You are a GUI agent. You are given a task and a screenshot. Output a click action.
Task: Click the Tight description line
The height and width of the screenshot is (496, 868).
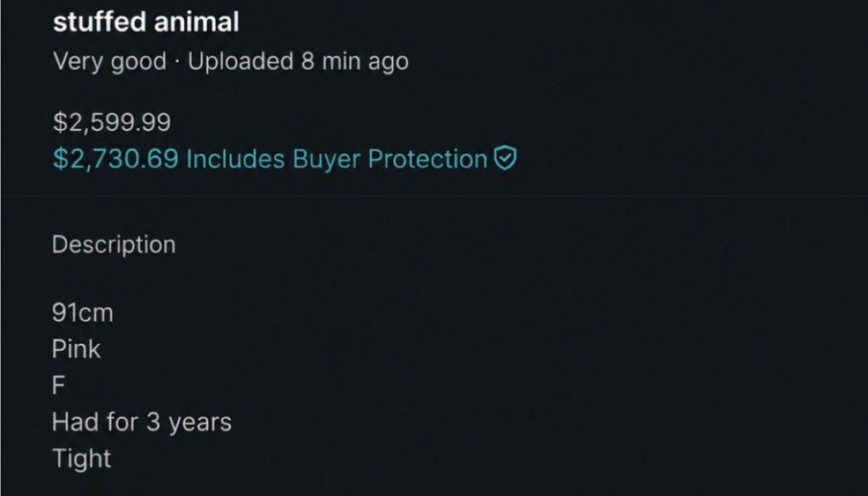pos(82,459)
